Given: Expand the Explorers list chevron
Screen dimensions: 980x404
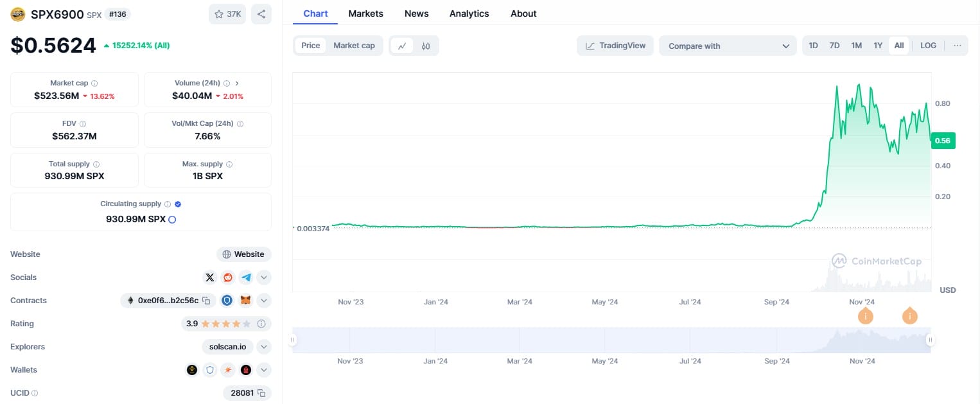Looking at the screenshot, I should [265, 347].
